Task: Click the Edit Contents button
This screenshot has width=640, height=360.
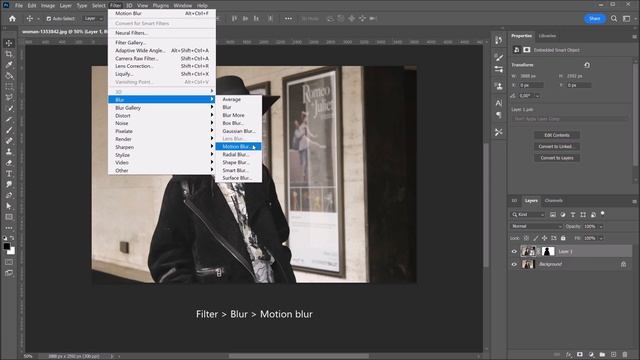Action: pos(557,135)
